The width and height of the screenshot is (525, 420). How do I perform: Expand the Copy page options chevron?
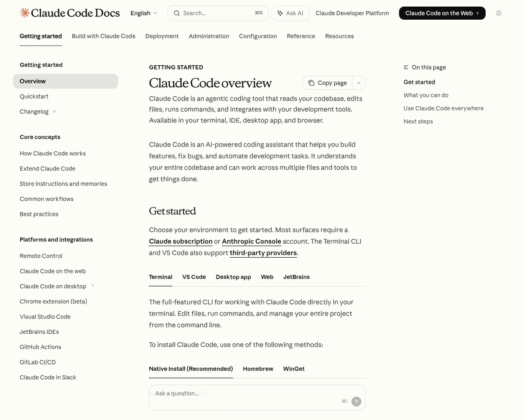(x=359, y=83)
